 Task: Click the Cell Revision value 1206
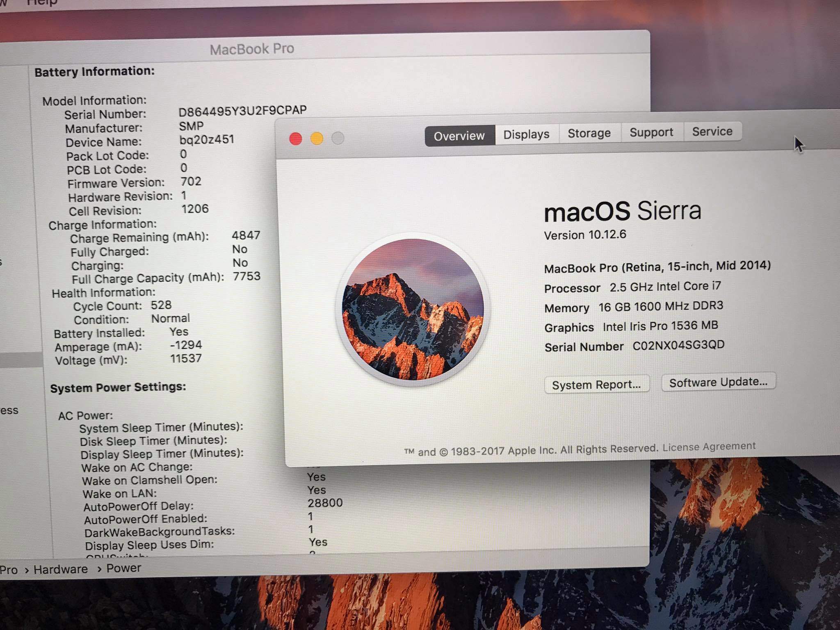(x=195, y=209)
